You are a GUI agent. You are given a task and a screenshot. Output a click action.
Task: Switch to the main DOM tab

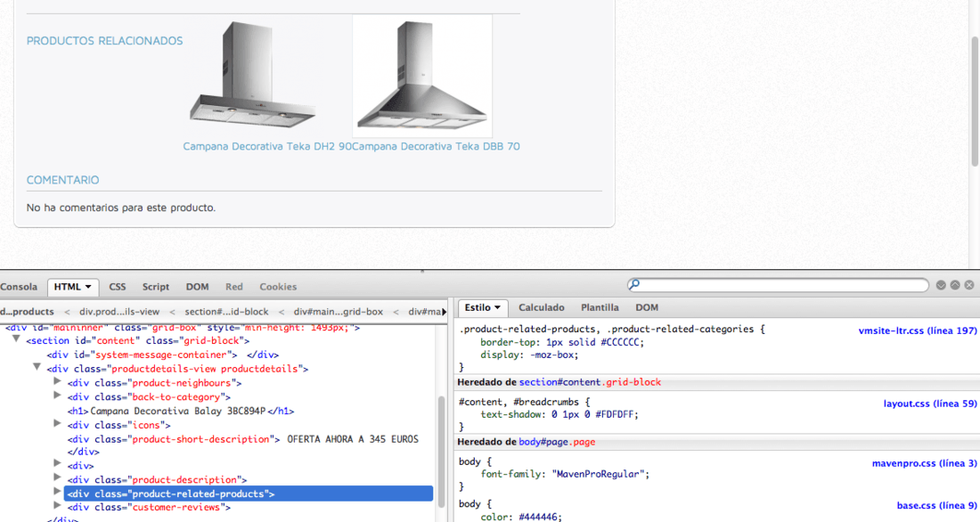coord(197,287)
